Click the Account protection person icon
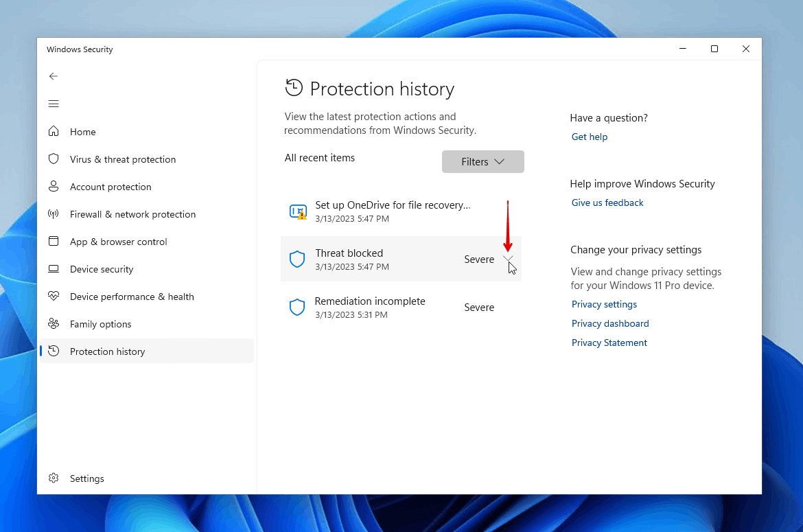 coord(54,186)
